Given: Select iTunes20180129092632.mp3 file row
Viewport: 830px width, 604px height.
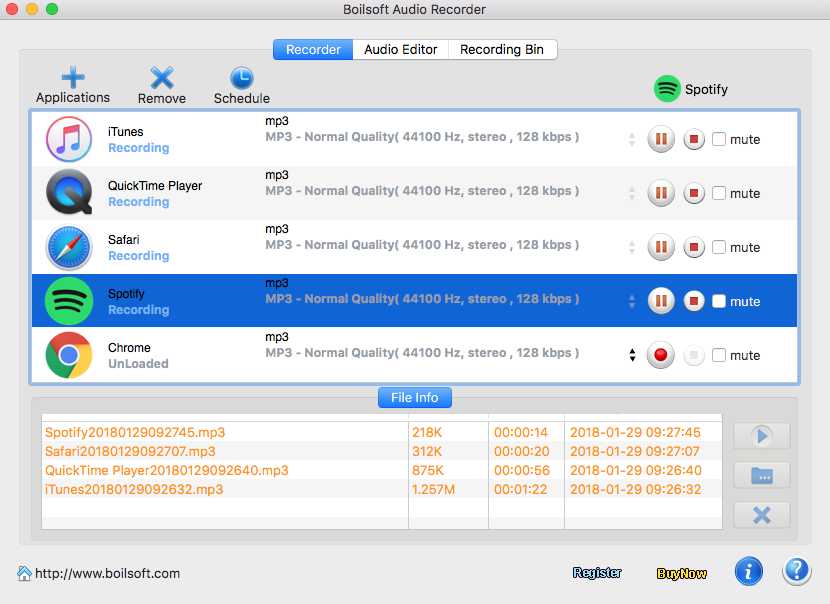Looking at the screenshot, I should tap(382, 489).
